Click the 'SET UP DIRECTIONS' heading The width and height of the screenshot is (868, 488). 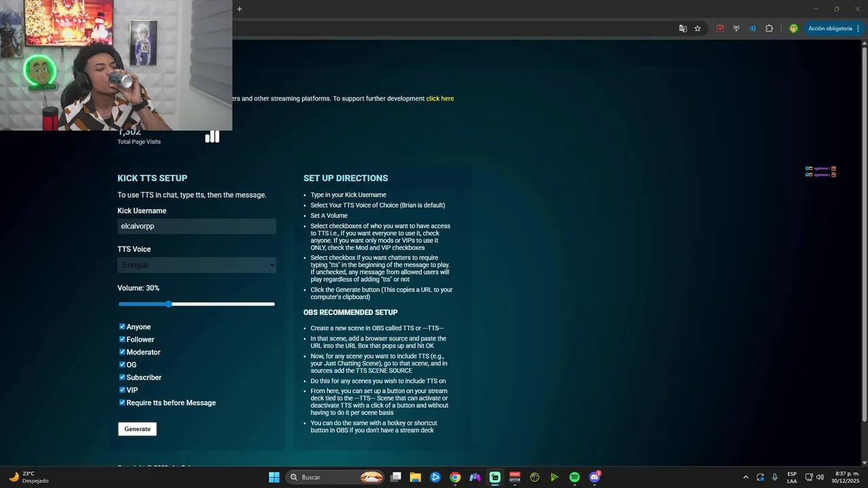point(346,178)
